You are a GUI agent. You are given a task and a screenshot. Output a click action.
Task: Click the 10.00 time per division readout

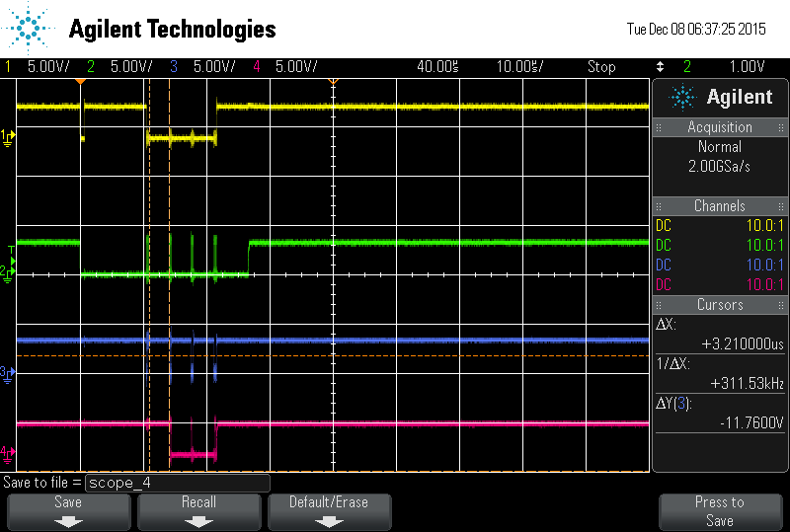(520, 66)
